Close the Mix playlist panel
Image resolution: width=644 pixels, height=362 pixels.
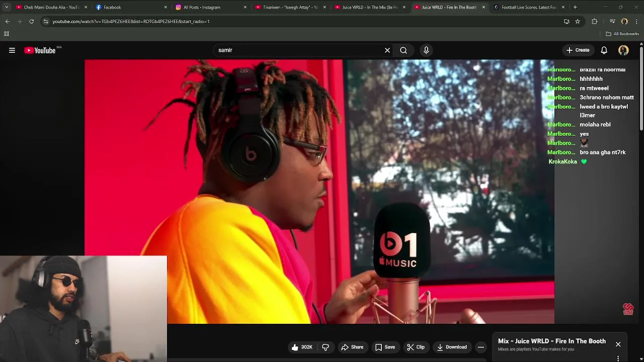[618, 344]
